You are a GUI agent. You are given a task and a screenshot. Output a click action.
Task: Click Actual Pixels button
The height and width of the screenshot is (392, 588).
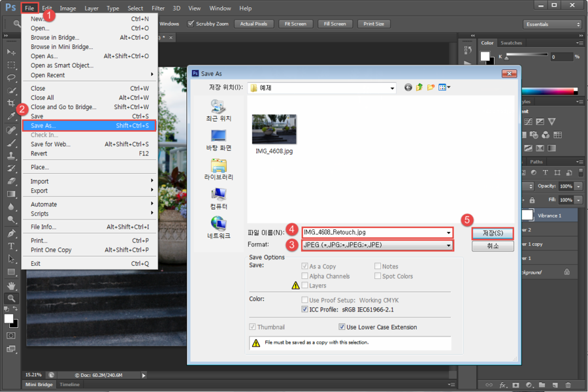tap(254, 24)
